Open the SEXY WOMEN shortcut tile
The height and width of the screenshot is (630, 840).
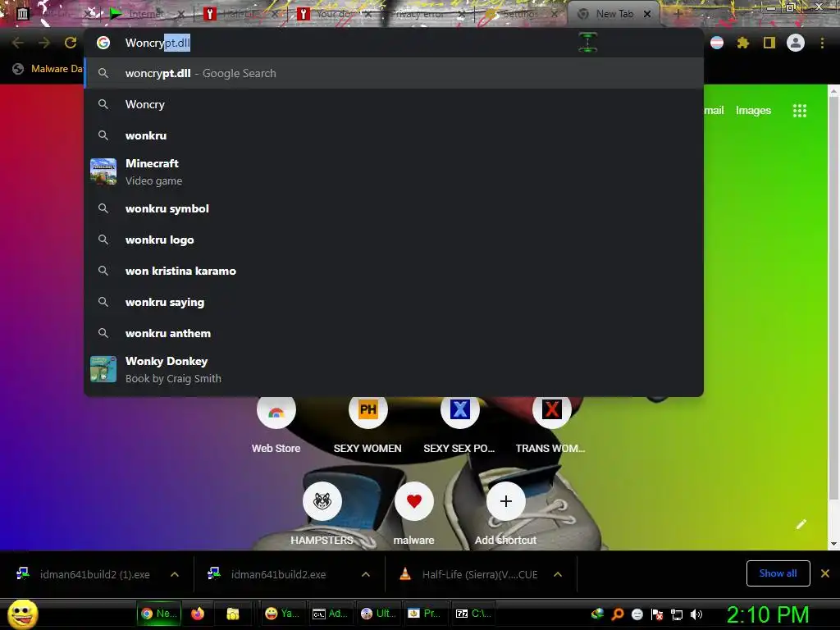pyautogui.click(x=367, y=424)
